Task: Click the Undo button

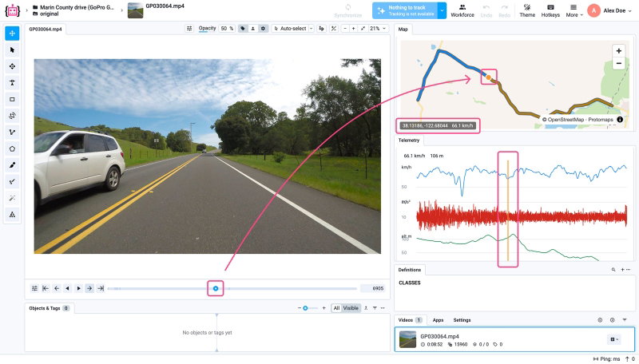Action: [486, 11]
